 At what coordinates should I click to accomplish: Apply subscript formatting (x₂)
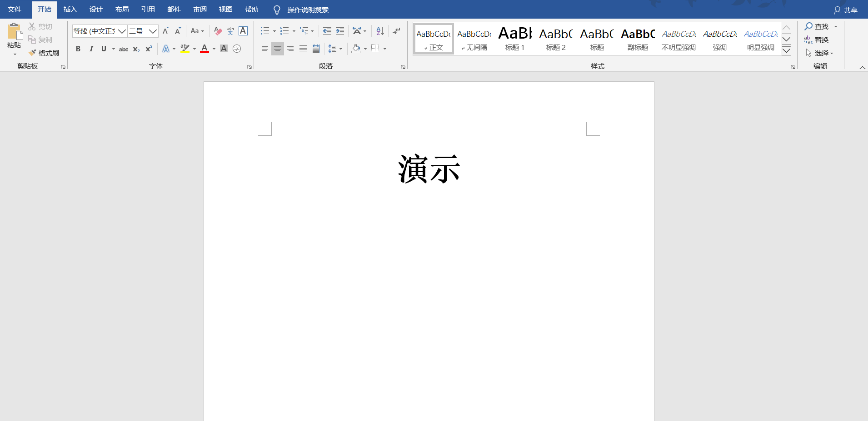[x=136, y=49]
